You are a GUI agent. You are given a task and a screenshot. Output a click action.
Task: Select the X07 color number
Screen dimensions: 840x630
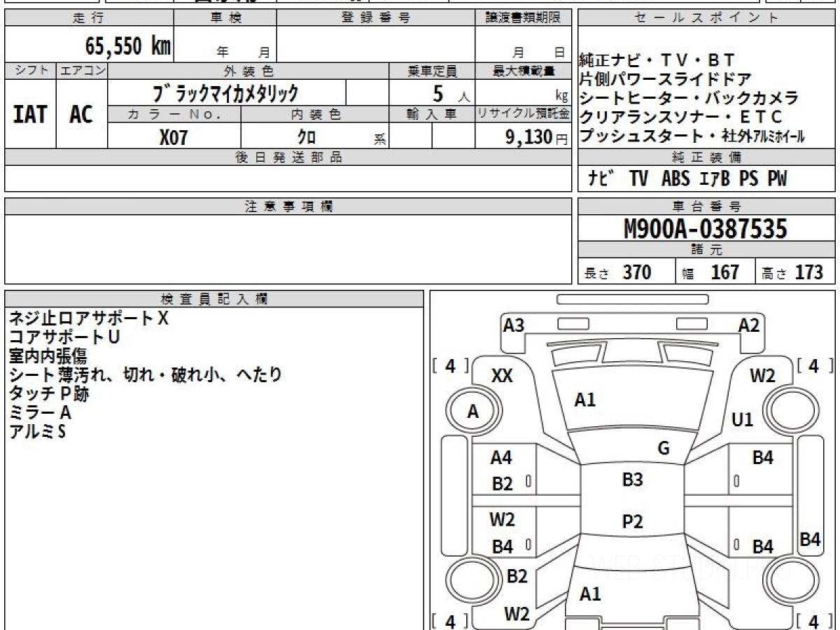pos(174,137)
